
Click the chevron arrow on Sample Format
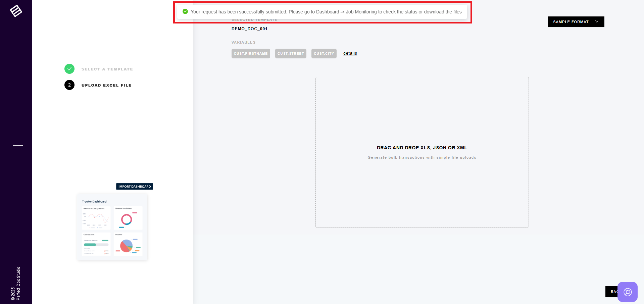click(x=597, y=22)
